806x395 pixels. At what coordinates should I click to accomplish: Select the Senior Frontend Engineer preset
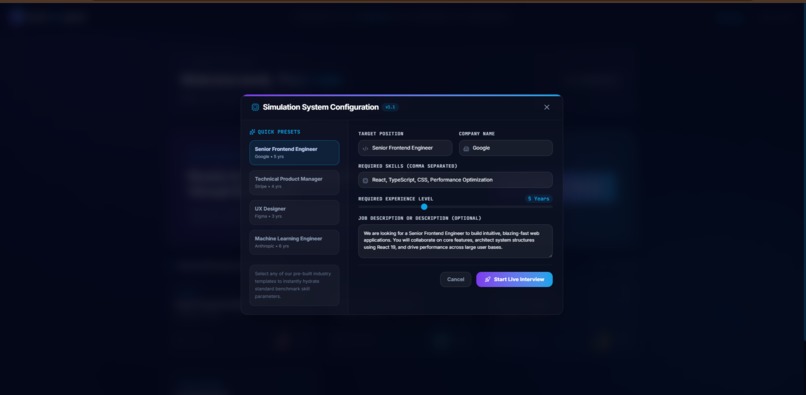[x=294, y=153]
